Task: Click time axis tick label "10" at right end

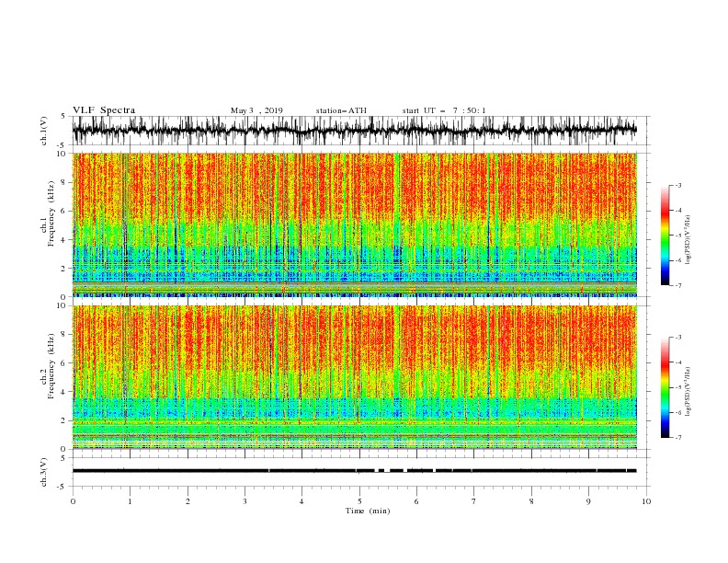Action: point(646,501)
